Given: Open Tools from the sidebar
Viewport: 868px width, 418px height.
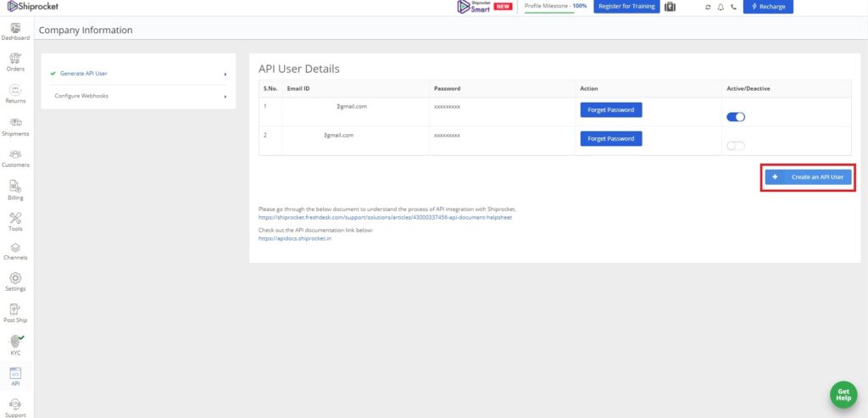Looking at the screenshot, I should click(15, 218).
